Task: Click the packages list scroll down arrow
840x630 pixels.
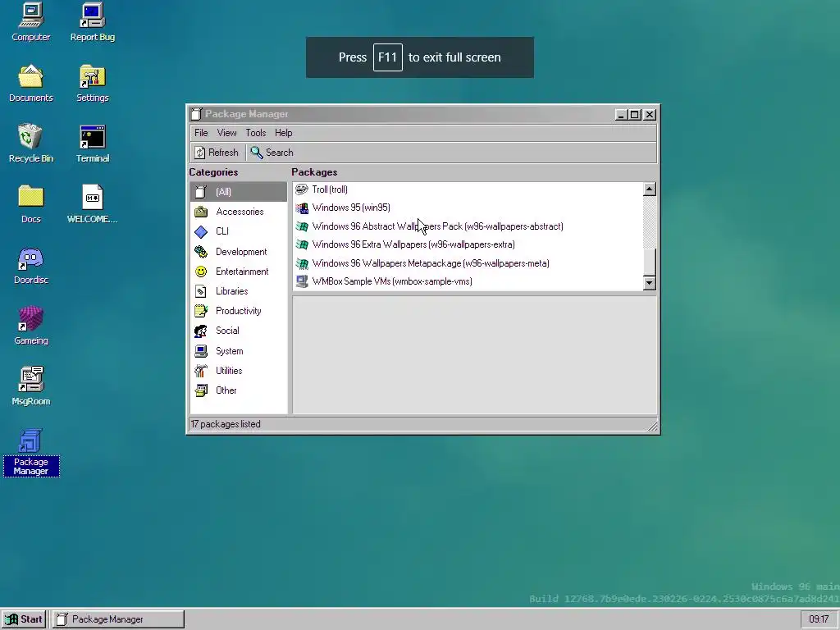Action: tap(650, 283)
